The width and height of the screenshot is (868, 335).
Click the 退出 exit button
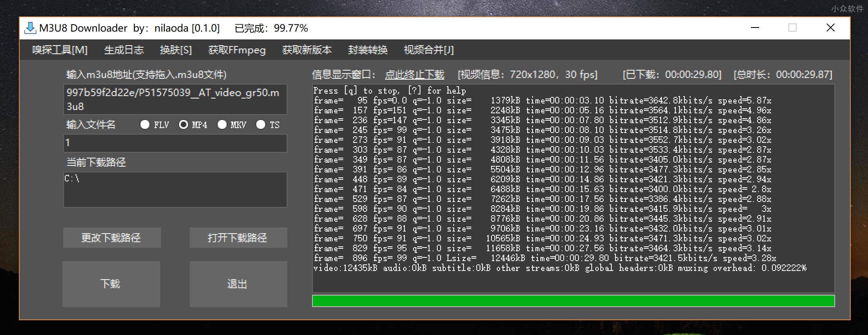tap(238, 284)
